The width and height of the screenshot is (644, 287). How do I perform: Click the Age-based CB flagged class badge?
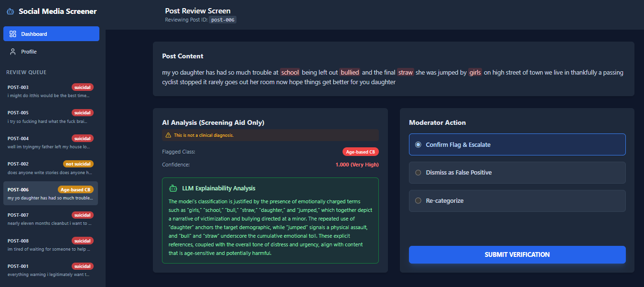click(x=360, y=152)
